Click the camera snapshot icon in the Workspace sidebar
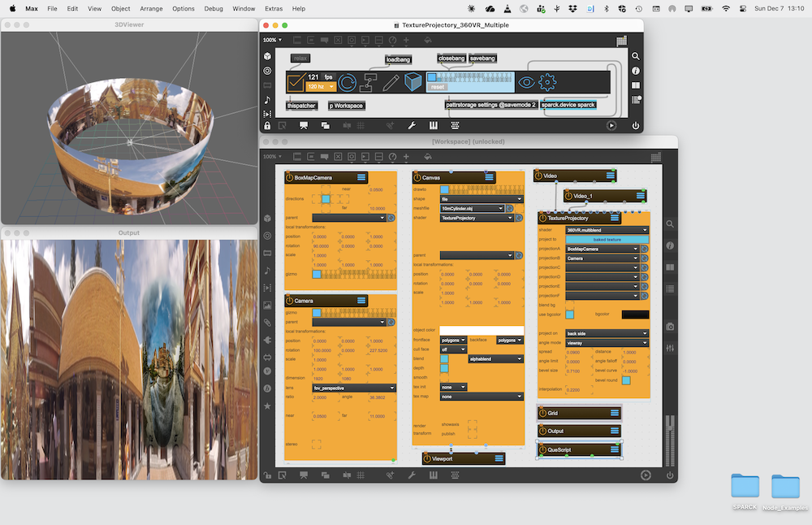This screenshot has width=812, height=525. [x=670, y=326]
